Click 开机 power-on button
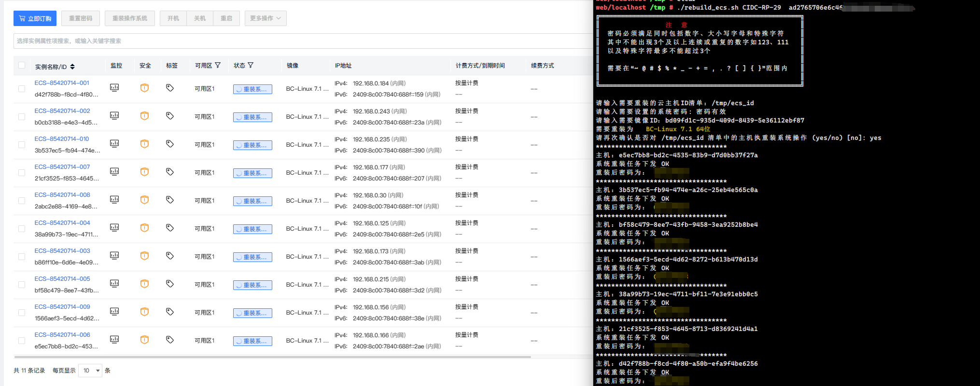The image size is (980, 386). pos(173,18)
